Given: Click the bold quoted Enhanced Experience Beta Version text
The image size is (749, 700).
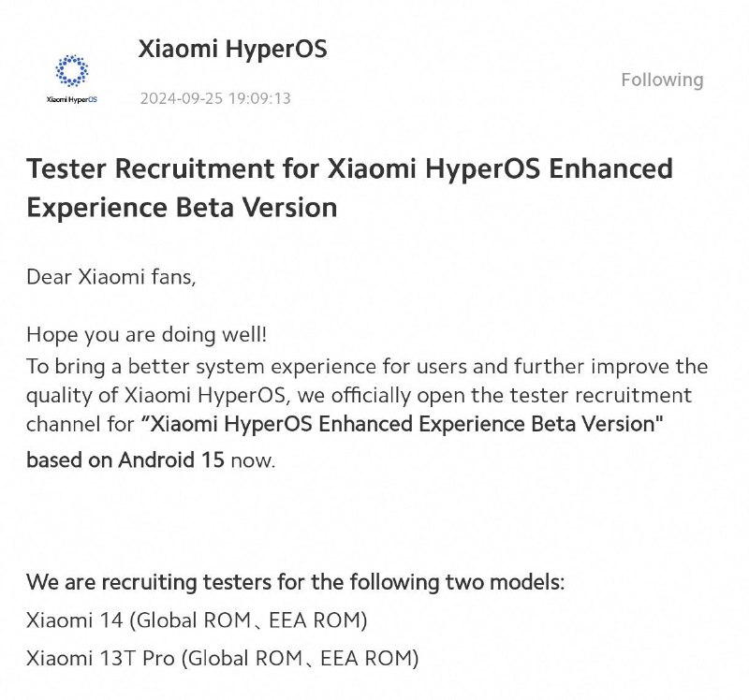Looking at the screenshot, I should click(x=403, y=424).
